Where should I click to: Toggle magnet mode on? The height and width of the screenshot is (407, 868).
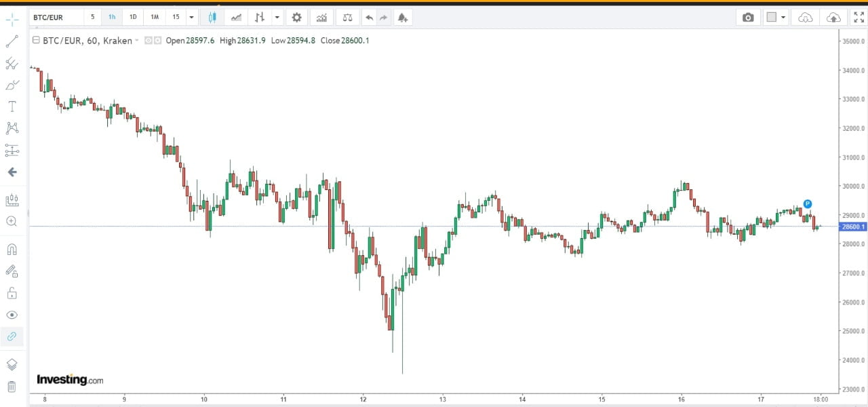coord(12,250)
